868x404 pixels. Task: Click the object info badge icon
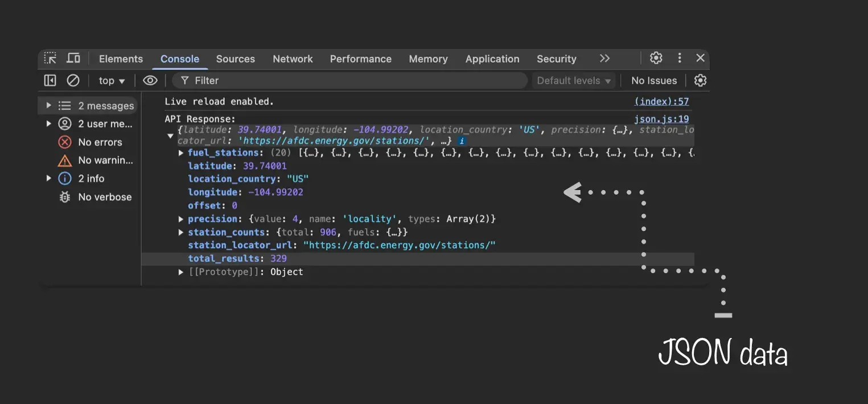coord(462,141)
